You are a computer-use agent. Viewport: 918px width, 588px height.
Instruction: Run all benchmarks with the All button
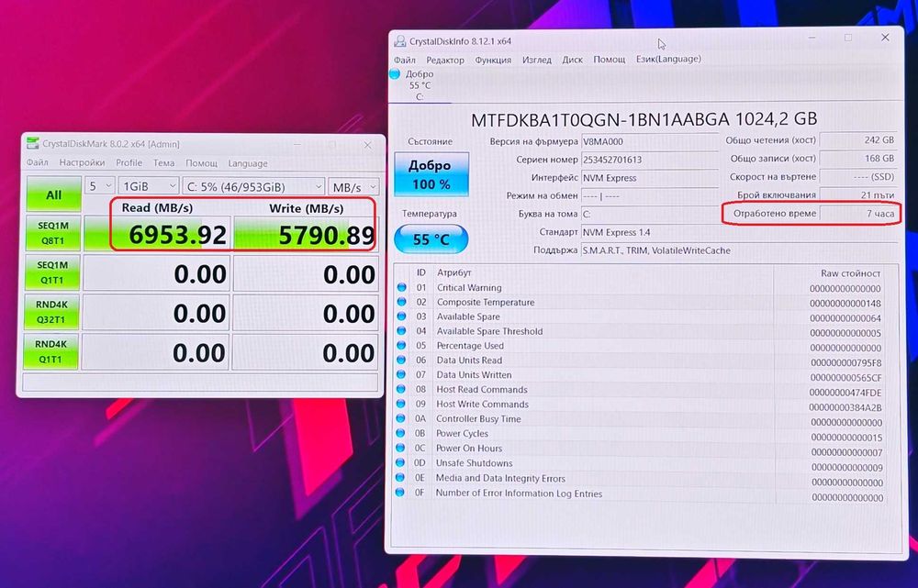pyautogui.click(x=54, y=194)
